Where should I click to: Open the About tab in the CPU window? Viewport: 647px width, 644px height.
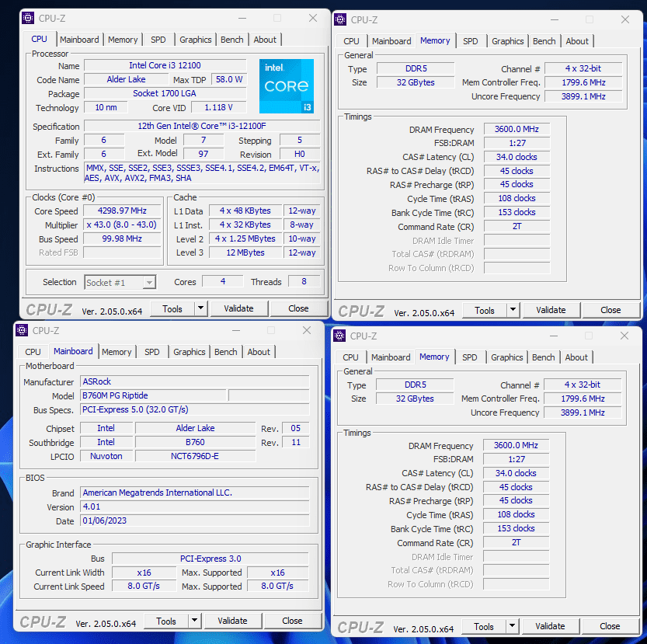[265, 40]
